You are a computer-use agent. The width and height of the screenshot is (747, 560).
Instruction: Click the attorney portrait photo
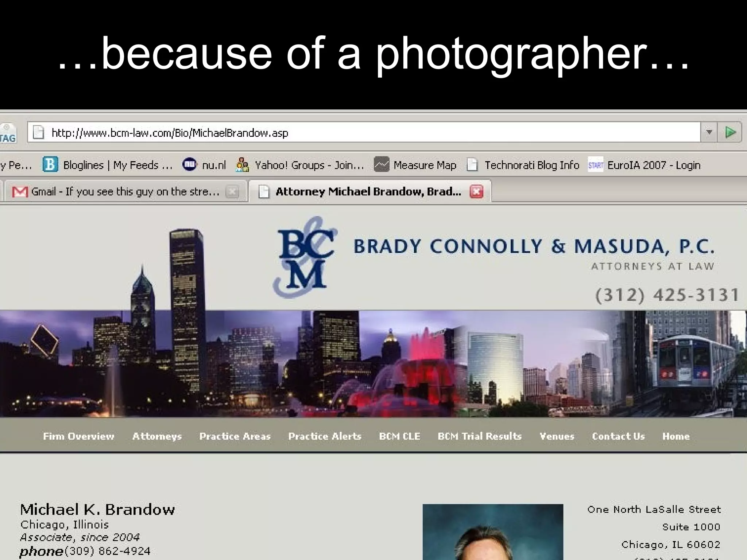coord(493,532)
